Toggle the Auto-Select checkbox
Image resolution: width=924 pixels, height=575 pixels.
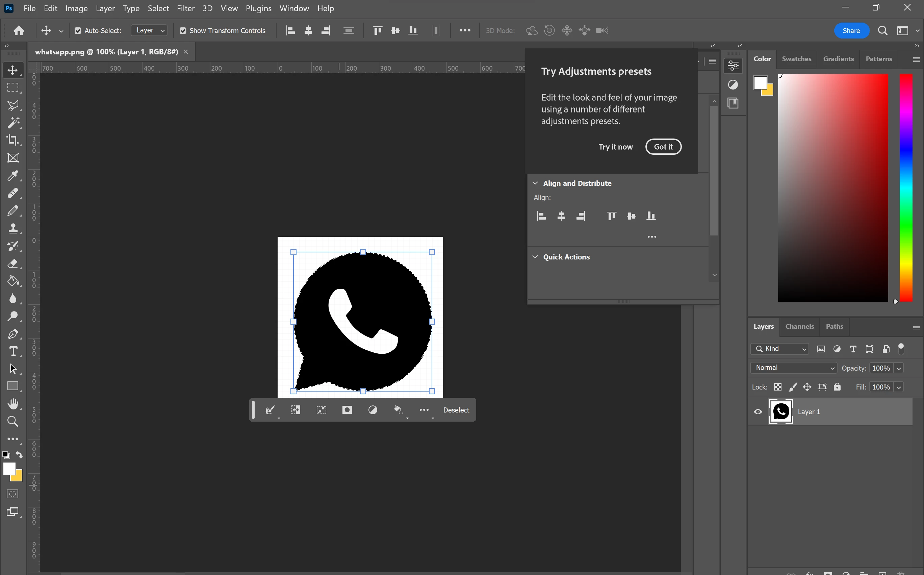[x=78, y=31]
